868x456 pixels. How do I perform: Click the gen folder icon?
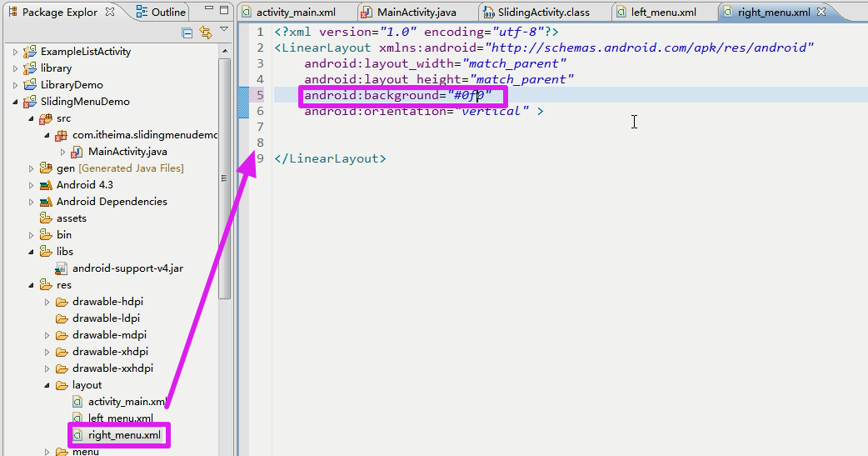(x=45, y=168)
